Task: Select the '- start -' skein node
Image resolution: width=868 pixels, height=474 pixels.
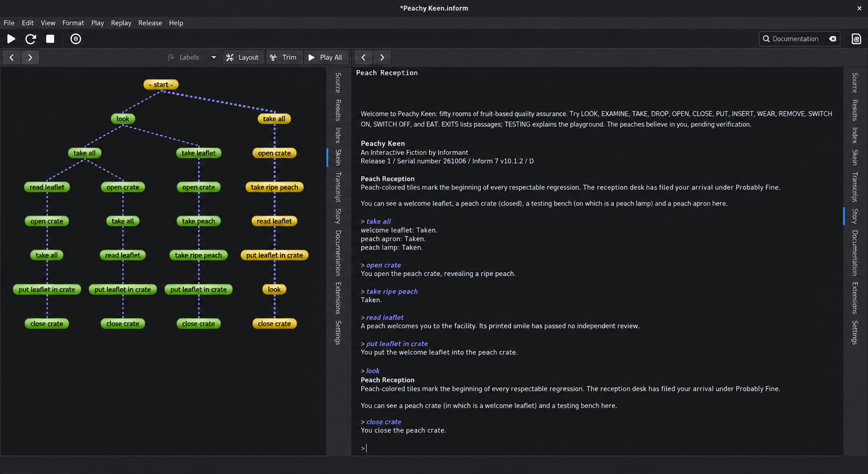Action: click(x=161, y=84)
